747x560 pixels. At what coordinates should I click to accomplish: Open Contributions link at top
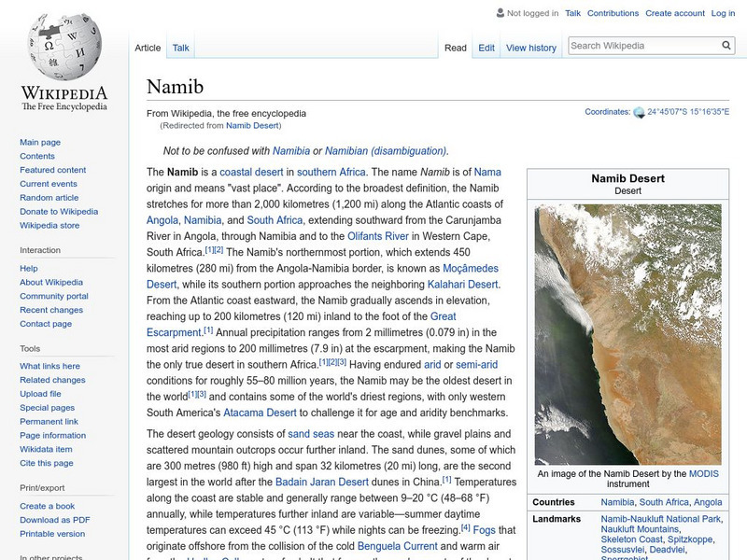pyautogui.click(x=613, y=13)
